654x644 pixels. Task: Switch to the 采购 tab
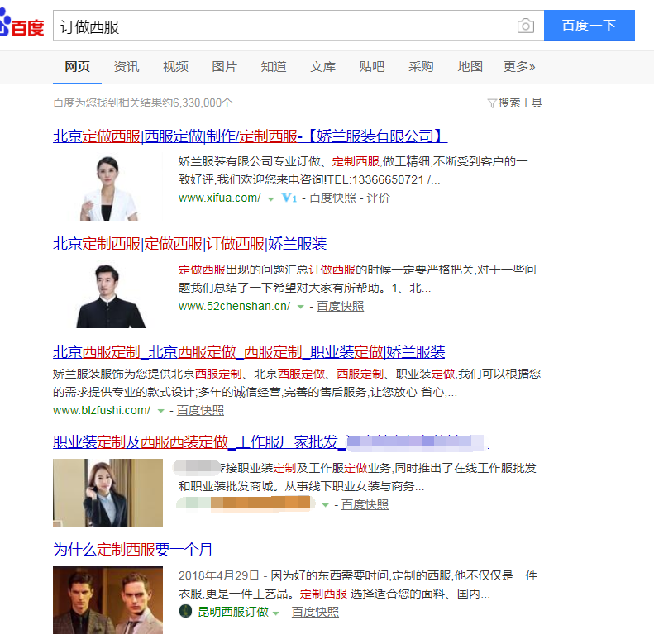click(x=421, y=67)
